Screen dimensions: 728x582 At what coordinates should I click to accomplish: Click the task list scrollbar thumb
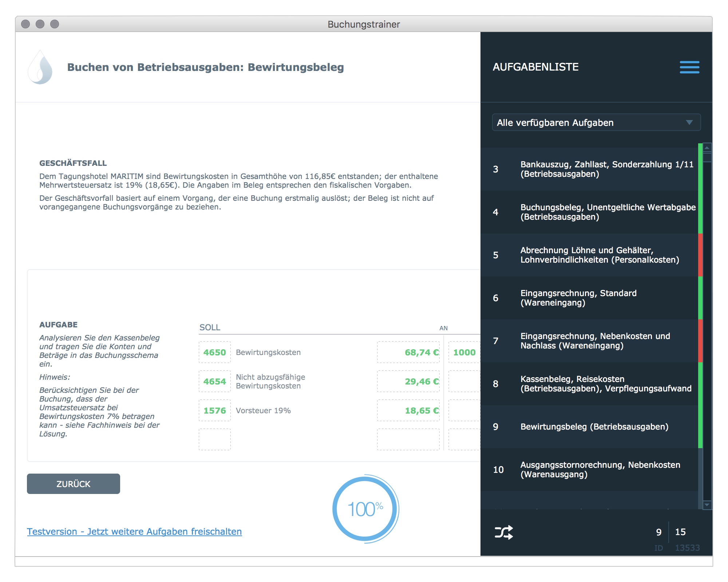pos(707,157)
